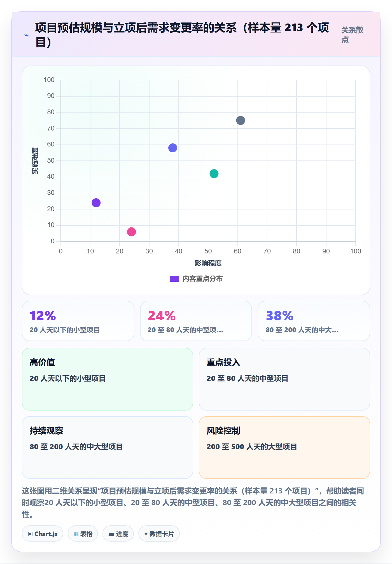Click the 影响程度 x-axis title
This screenshot has height=564, width=392.
[208, 263]
